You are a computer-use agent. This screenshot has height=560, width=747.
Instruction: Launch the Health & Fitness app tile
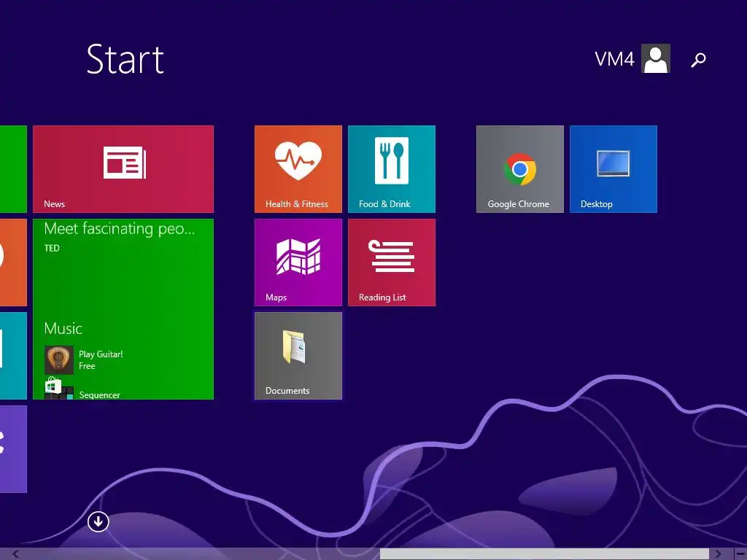coord(298,169)
